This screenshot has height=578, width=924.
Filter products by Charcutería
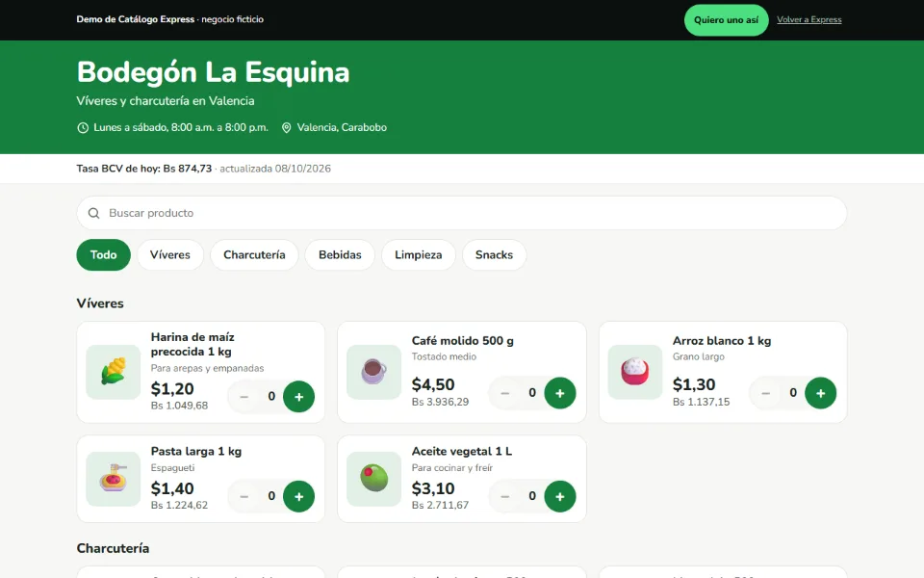coord(254,254)
